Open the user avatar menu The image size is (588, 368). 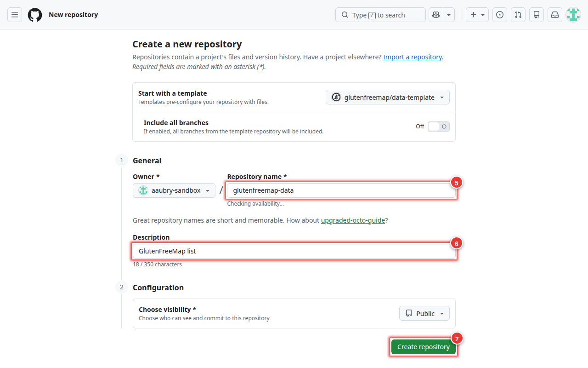click(x=573, y=15)
